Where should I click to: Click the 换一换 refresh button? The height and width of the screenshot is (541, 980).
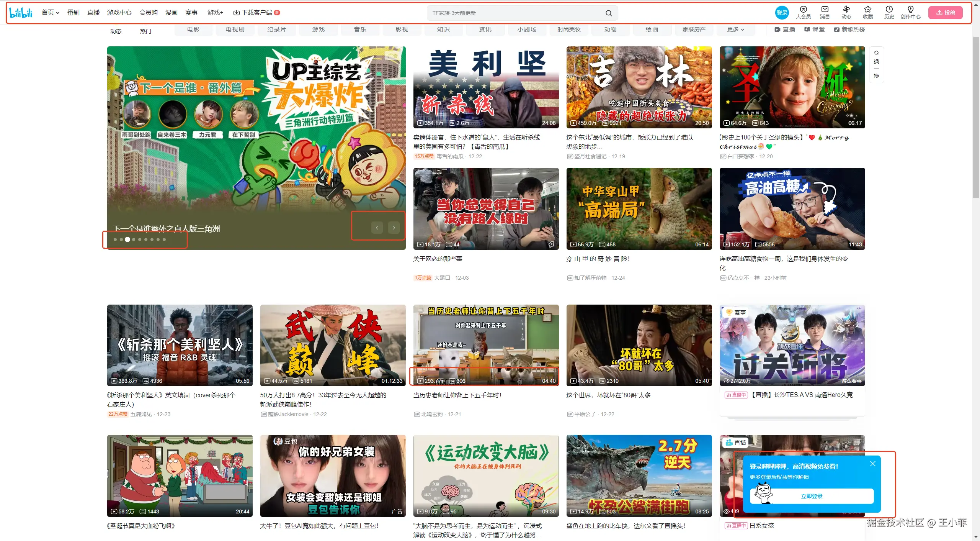(x=876, y=64)
